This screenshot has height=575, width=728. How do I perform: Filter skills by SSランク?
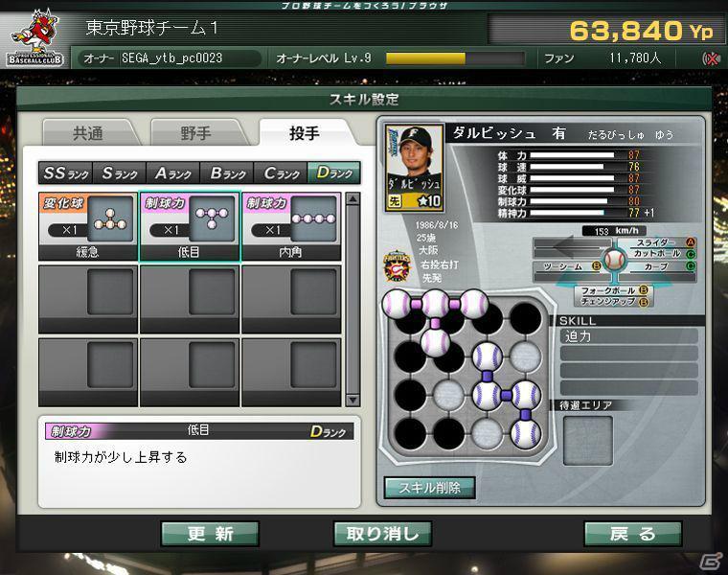[65, 173]
